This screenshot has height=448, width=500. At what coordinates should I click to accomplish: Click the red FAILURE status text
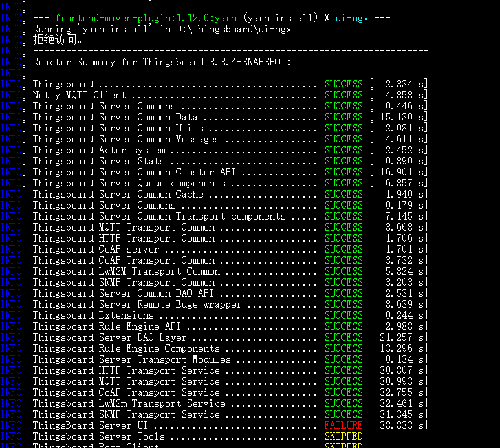tap(343, 425)
